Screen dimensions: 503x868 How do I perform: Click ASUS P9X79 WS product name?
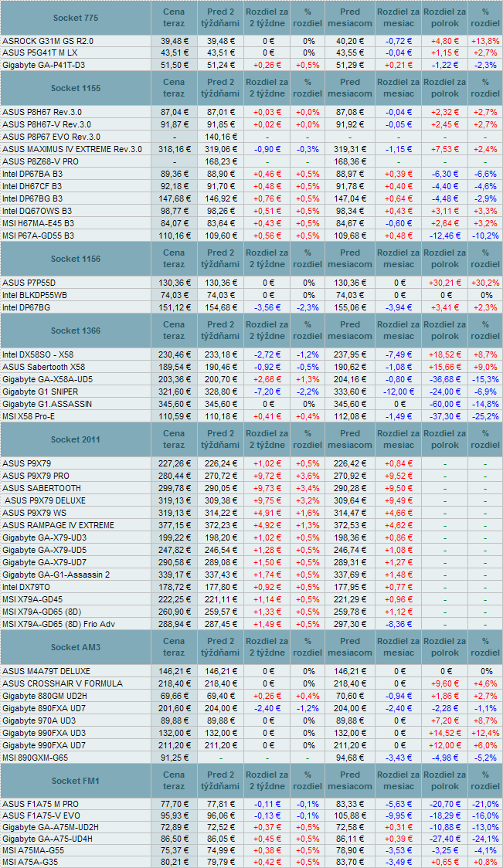(x=34, y=513)
